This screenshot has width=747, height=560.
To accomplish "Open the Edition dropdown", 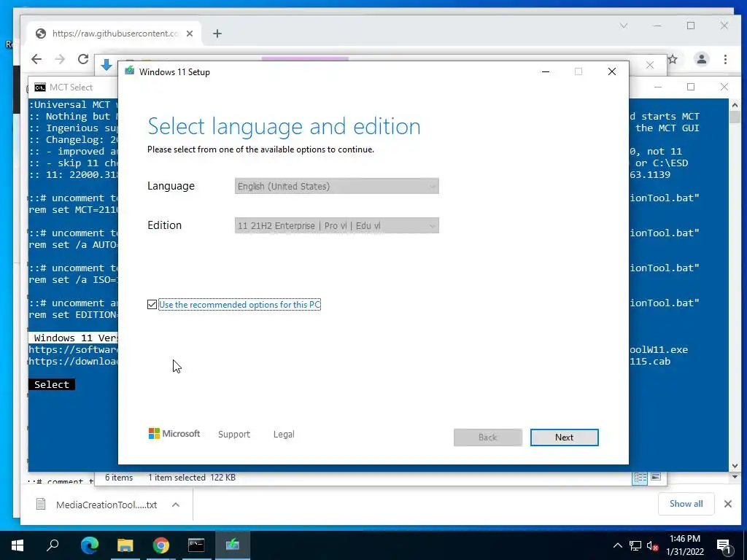I will click(x=337, y=226).
